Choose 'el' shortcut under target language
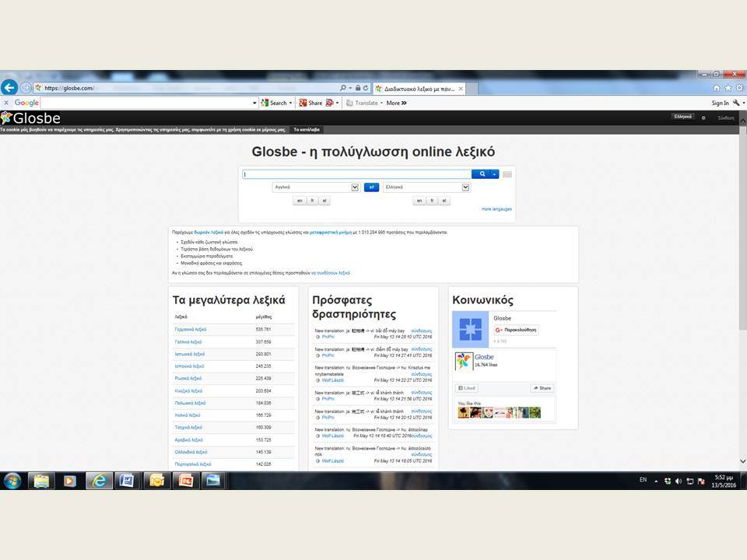Viewport: 747px width, 560px height. [x=444, y=201]
